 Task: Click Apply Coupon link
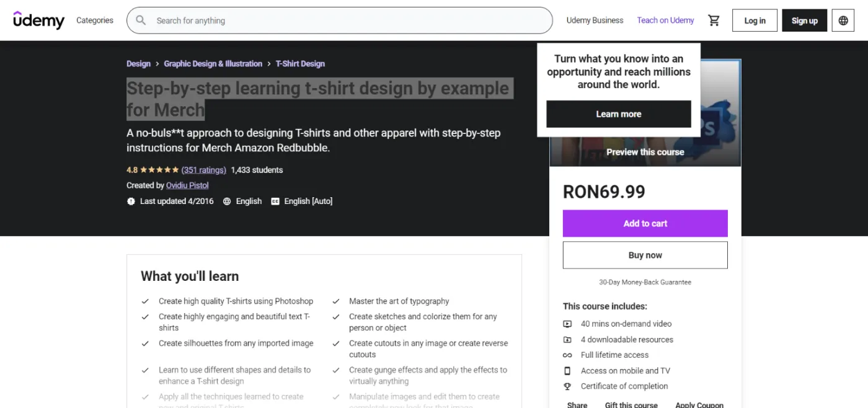coord(699,404)
